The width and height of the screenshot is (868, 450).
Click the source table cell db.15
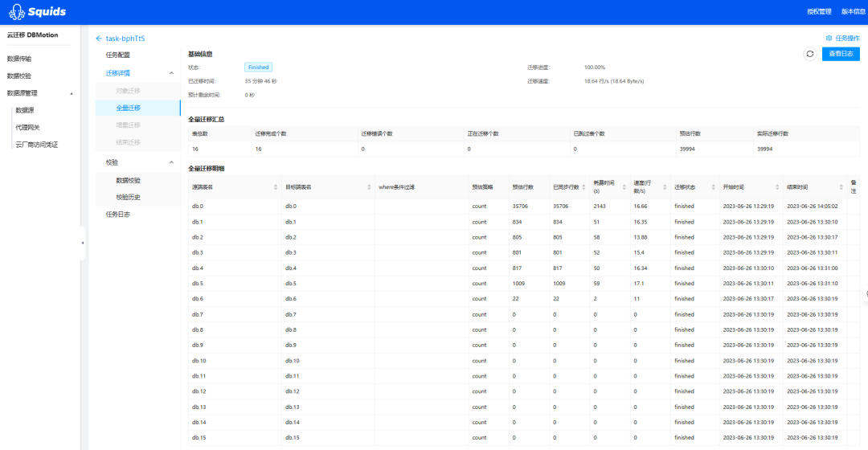199,437
